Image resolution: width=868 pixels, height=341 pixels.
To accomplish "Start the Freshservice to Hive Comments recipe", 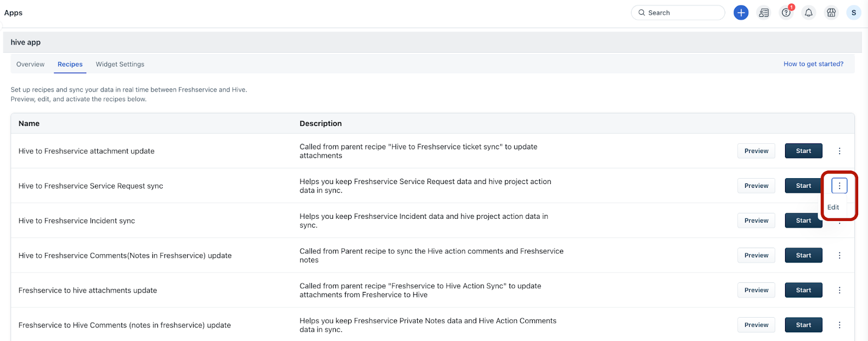I will click(x=803, y=325).
